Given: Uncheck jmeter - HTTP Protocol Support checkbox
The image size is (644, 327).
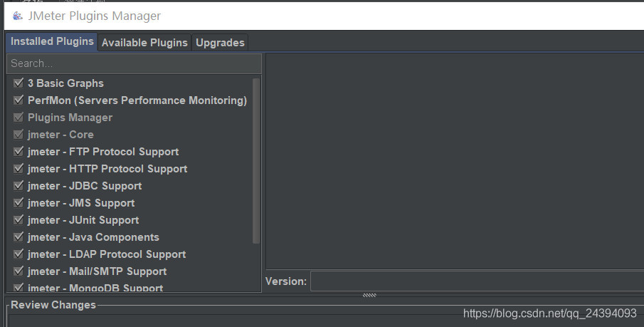Looking at the screenshot, I should pyautogui.click(x=18, y=169).
